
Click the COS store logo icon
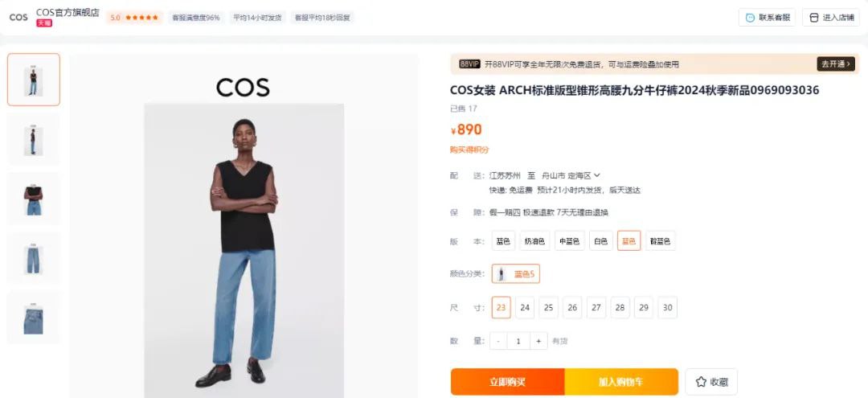tap(18, 18)
